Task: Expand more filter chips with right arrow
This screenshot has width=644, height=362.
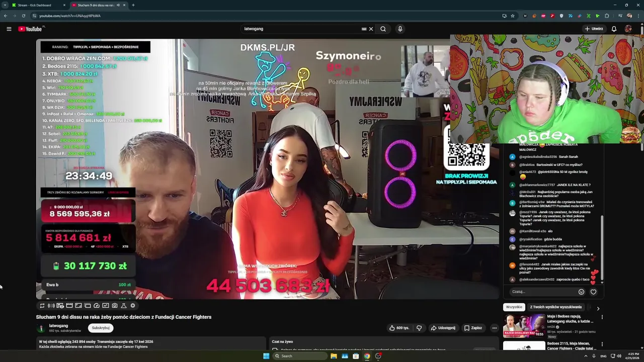Action: point(598,308)
